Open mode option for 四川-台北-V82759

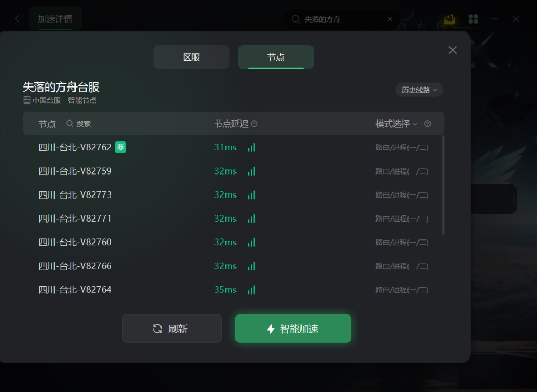pos(402,171)
